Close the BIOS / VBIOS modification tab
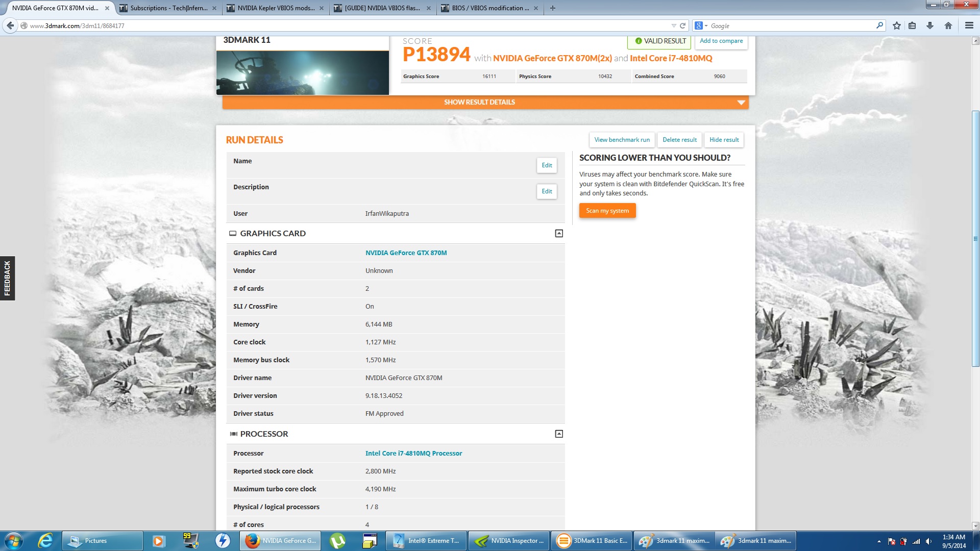The height and width of the screenshot is (551, 980). coord(535,8)
